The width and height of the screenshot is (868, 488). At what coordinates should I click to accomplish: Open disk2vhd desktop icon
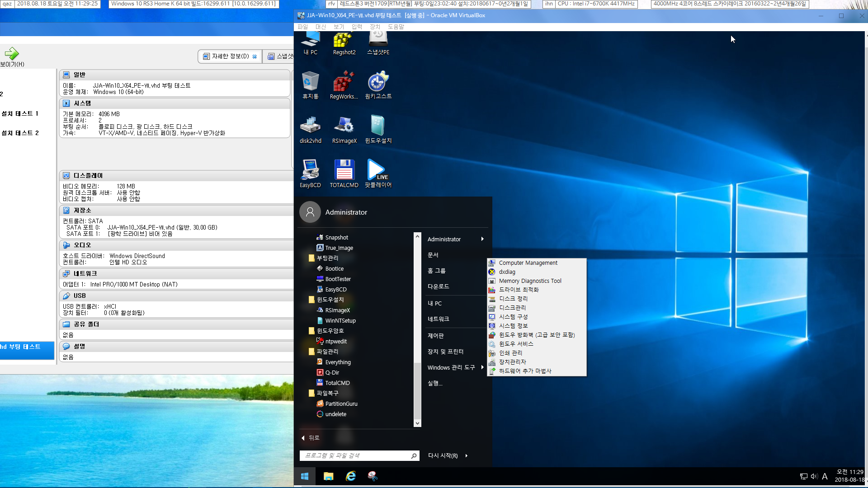(x=310, y=130)
